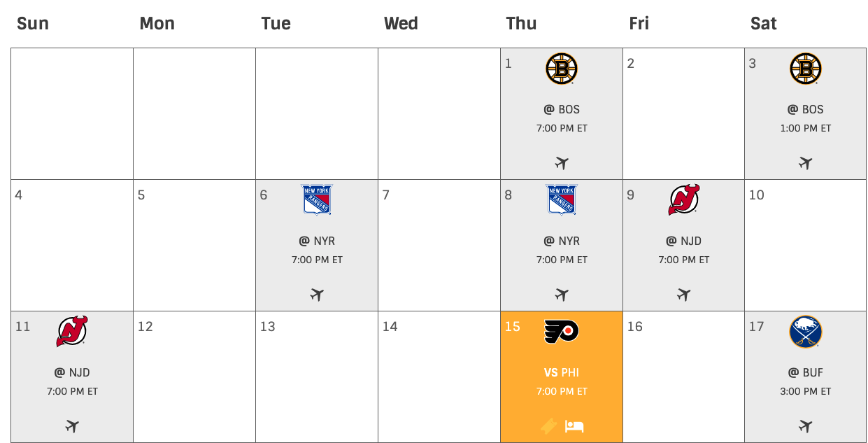Click the Bruins logo on Saturday the 3rd
The image size is (868, 443).
click(806, 69)
